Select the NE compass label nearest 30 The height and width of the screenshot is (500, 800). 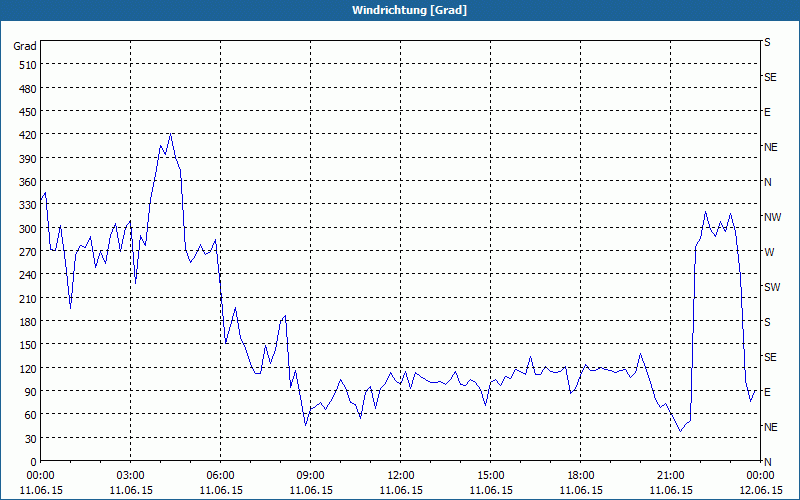[771, 427]
